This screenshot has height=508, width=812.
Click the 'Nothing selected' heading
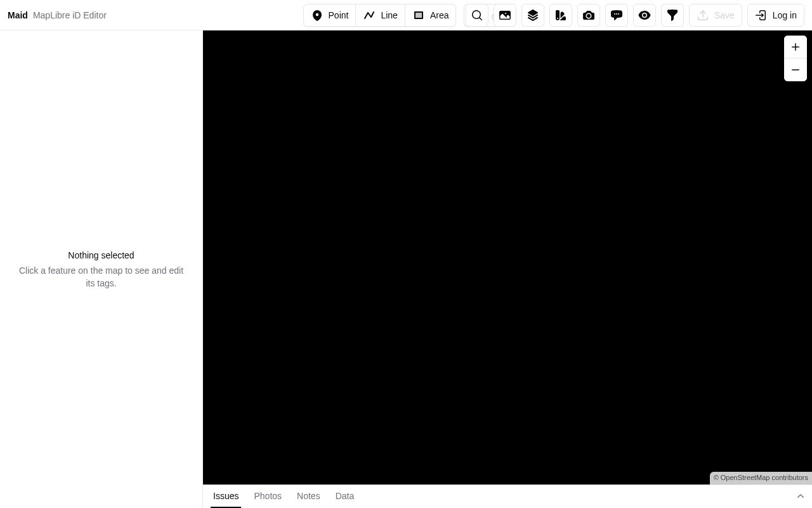(x=101, y=255)
